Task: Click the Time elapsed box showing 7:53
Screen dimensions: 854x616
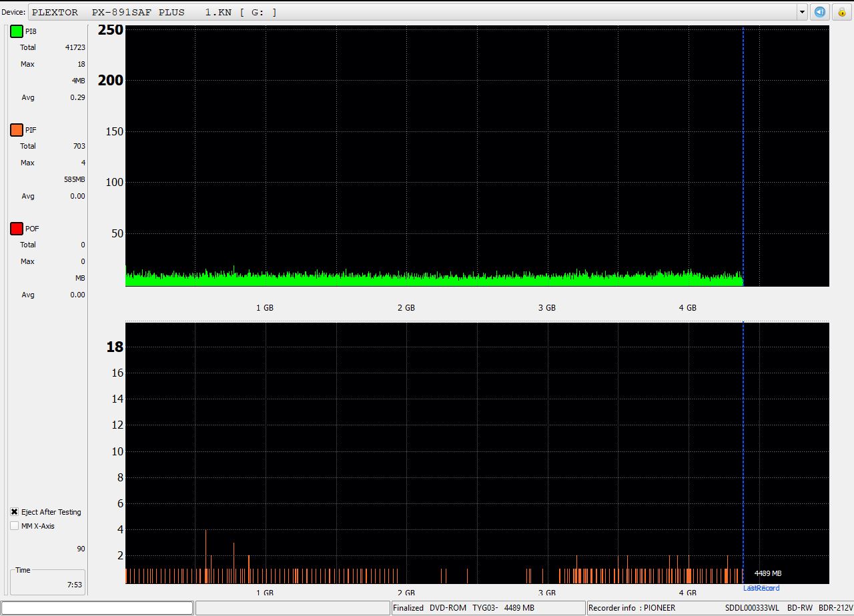Action: [x=47, y=582]
